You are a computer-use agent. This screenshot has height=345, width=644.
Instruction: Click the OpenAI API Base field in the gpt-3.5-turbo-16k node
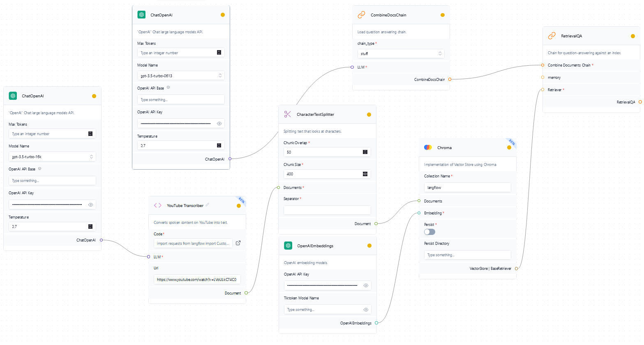coord(52,180)
